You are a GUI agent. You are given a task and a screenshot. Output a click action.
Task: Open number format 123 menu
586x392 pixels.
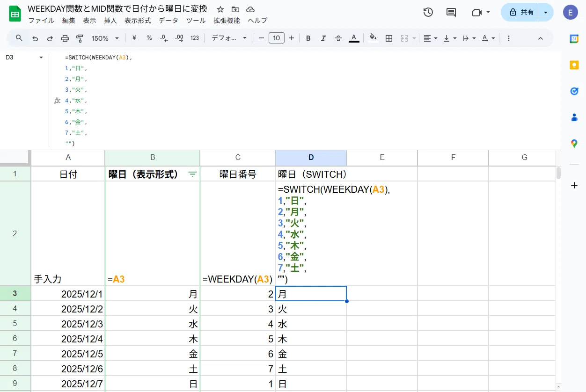click(x=195, y=38)
